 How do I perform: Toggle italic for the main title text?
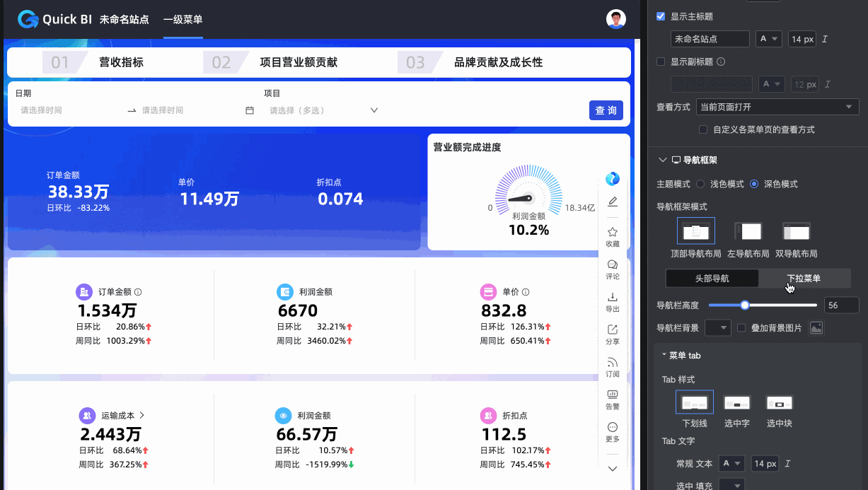pyautogui.click(x=825, y=39)
